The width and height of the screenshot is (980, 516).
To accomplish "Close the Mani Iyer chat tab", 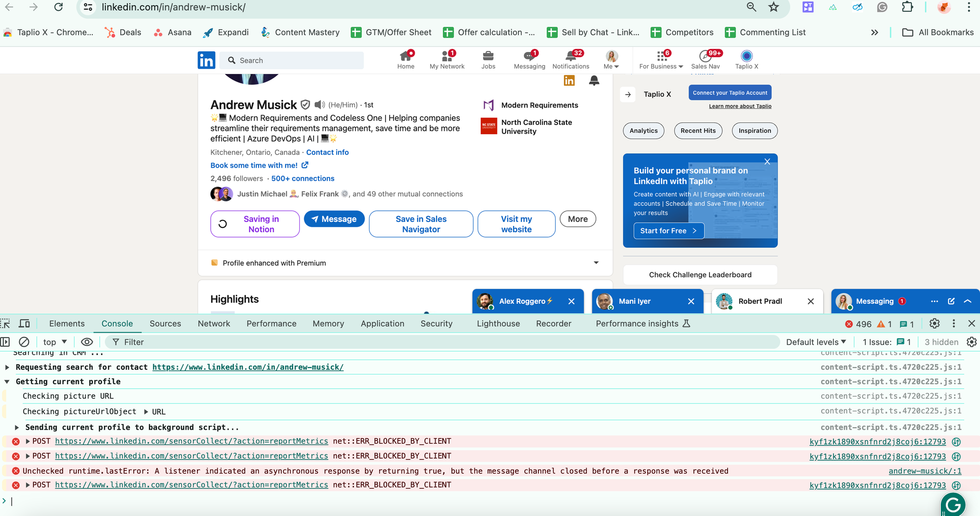I will pyautogui.click(x=691, y=301).
